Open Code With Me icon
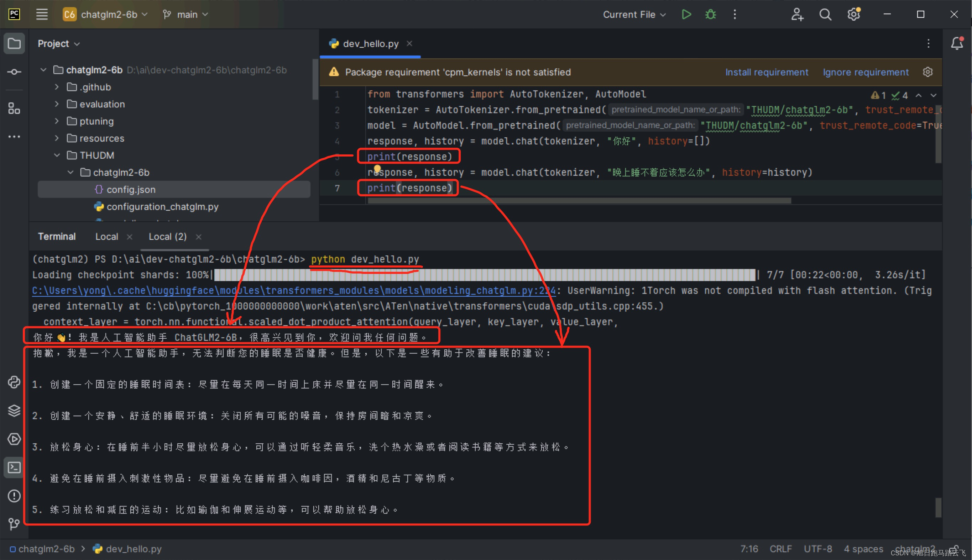The image size is (972, 560). coord(797,15)
